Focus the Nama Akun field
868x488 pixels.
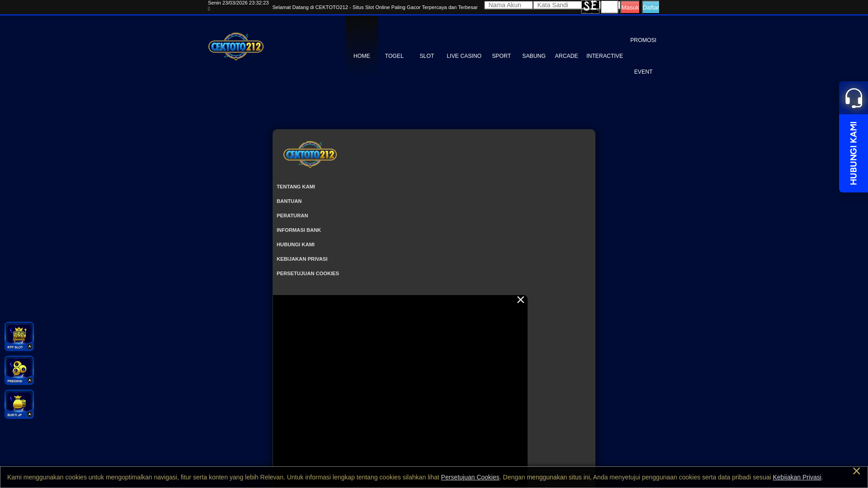click(509, 5)
